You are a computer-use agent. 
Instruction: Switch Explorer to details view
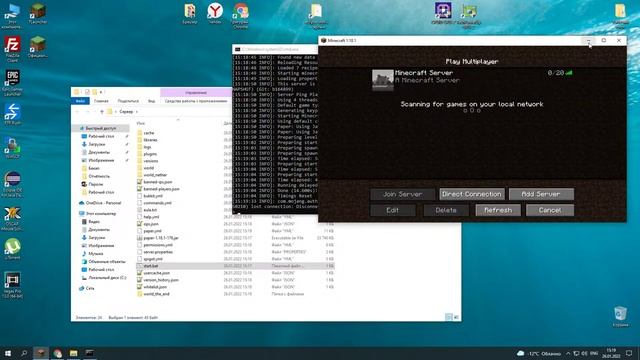[449, 317]
